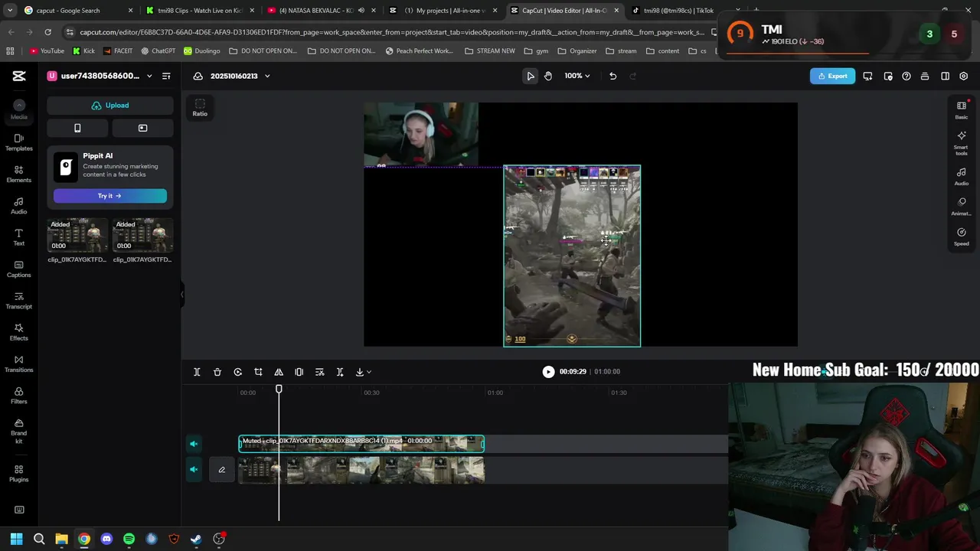Open the Effects sidebar tab
The image size is (980, 551).
[x=19, y=332]
